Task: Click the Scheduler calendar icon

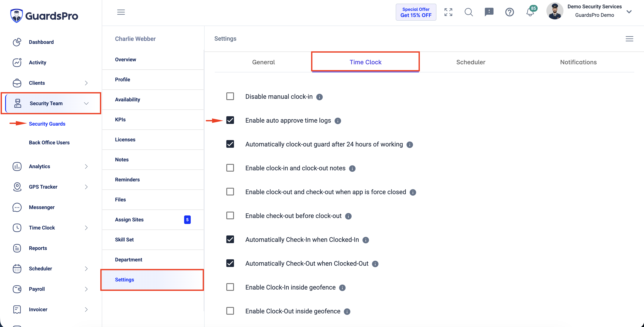Action: pos(17,268)
